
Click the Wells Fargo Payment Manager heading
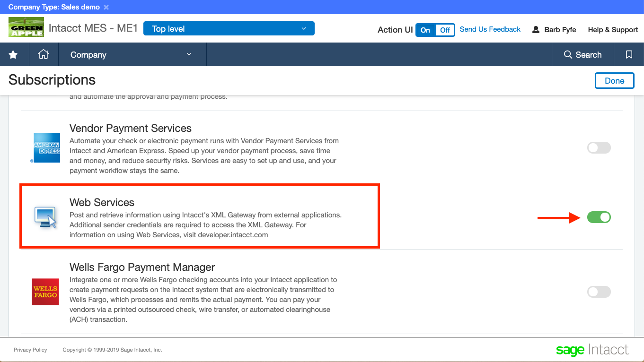tap(142, 267)
